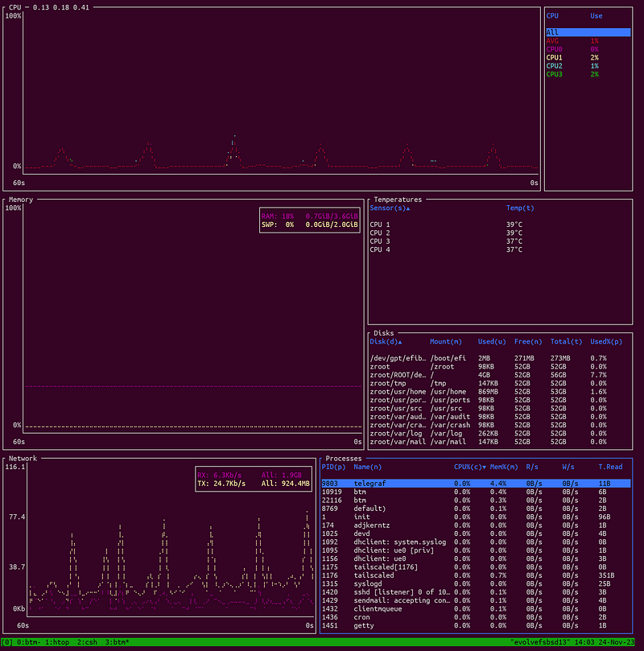
Task: Sort processes by W/s column
Action: pyautogui.click(x=568, y=467)
